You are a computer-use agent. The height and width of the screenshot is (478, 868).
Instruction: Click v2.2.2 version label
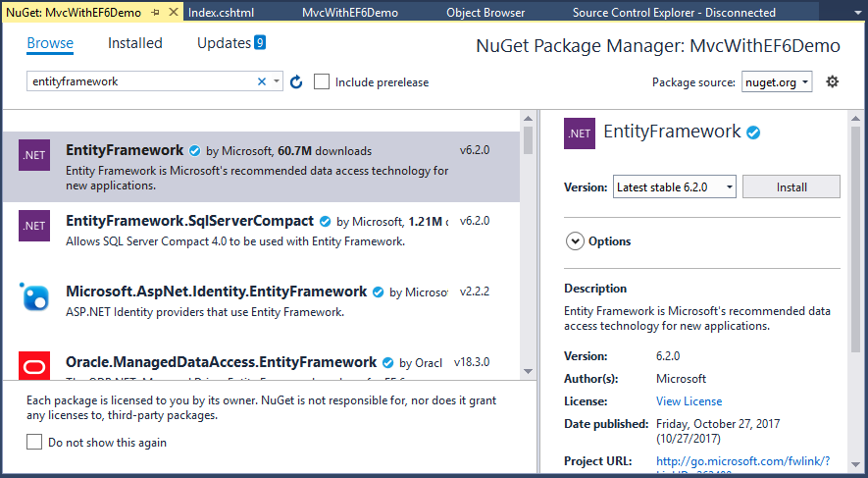[475, 292]
